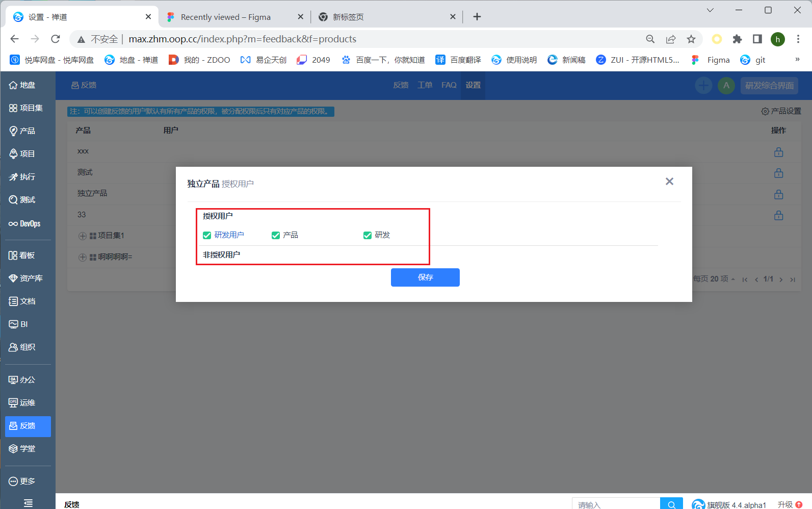Uncheck the 研发用户 checkbox

(207, 235)
